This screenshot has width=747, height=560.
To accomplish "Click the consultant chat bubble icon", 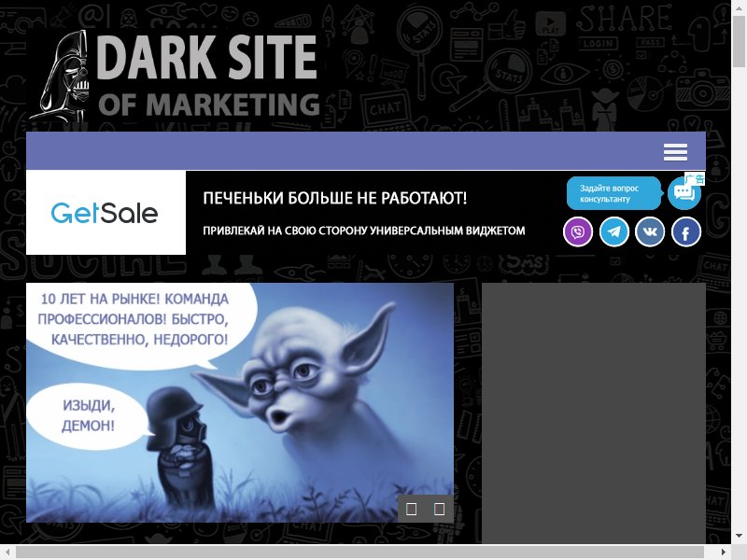I will click(x=684, y=193).
